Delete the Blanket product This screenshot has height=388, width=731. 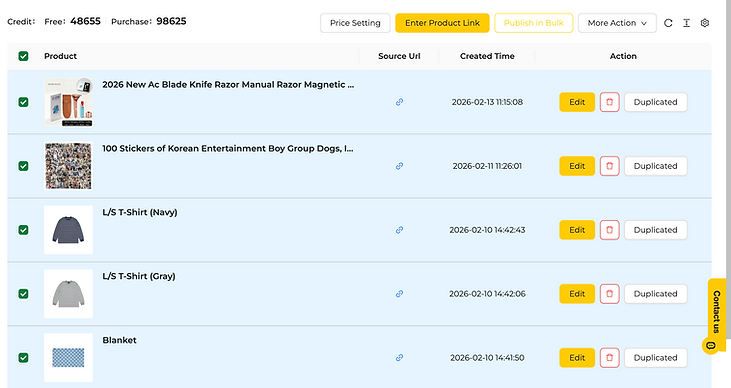tap(609, 358)
